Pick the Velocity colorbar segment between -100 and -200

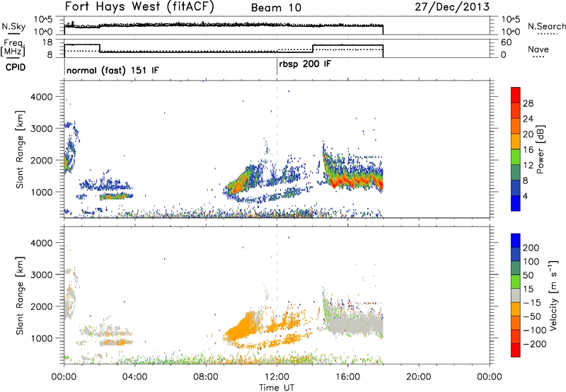[516, 337]
